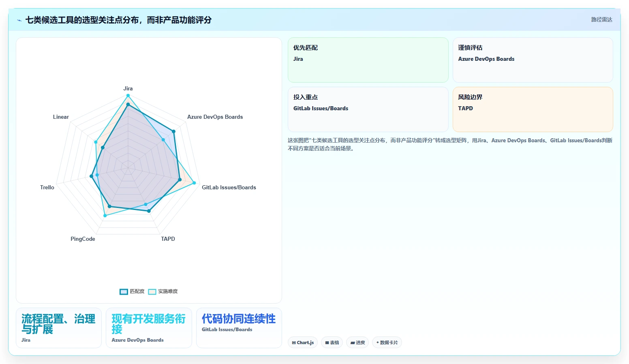629x364 pixels.
Task: Click the Jira axis label on radar
Action: (x=128, y=88)
